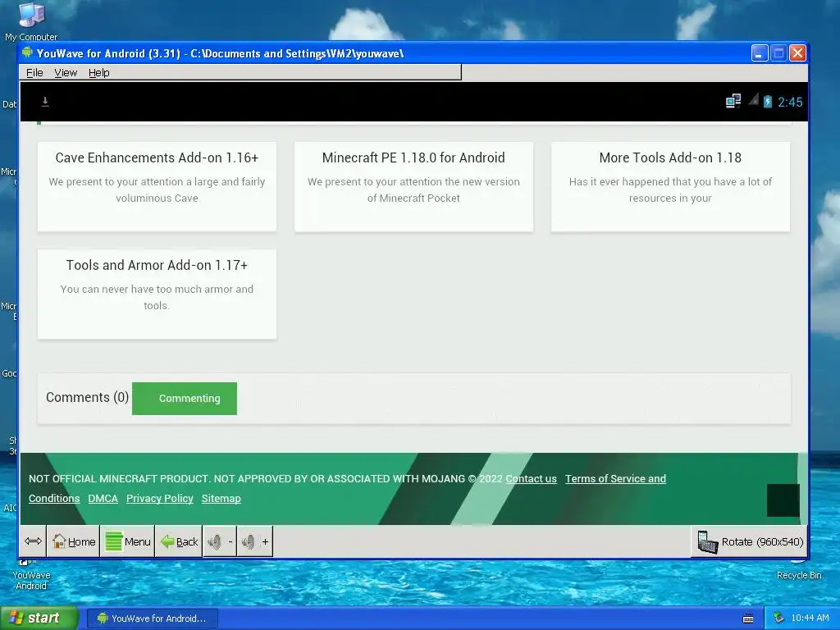Image resolution: width=840 pixels, height=630 pixels.
Task: Close the YouWave window
Action: click(x=797, y=53)
